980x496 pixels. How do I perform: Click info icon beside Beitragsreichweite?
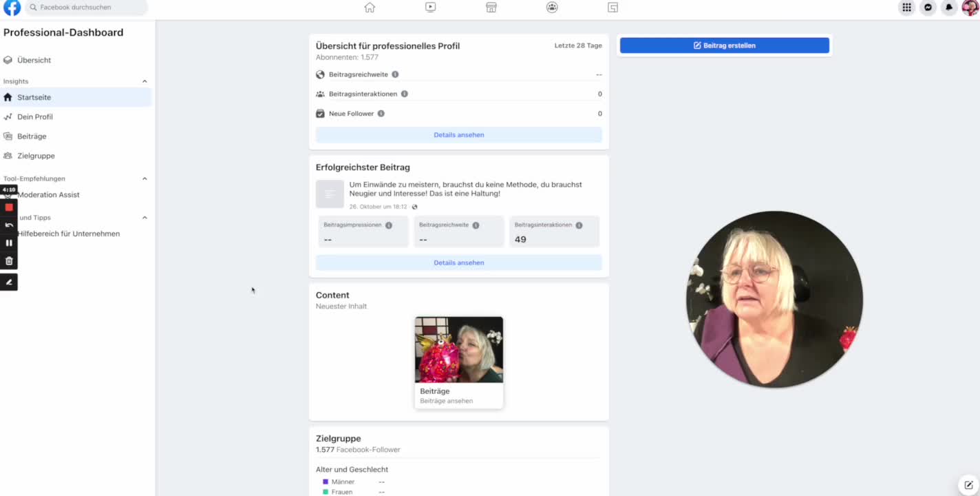coord(395,74)
